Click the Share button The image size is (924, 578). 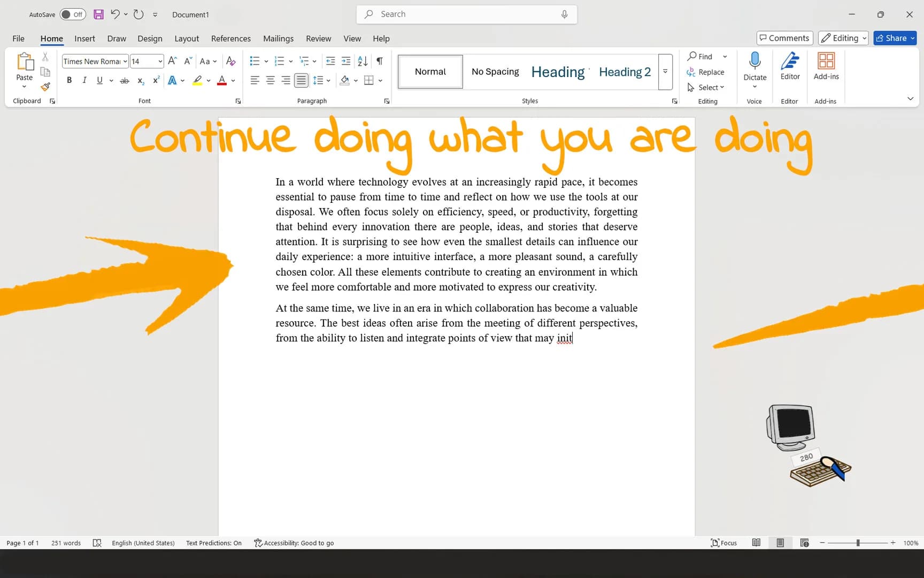[895, 38]
